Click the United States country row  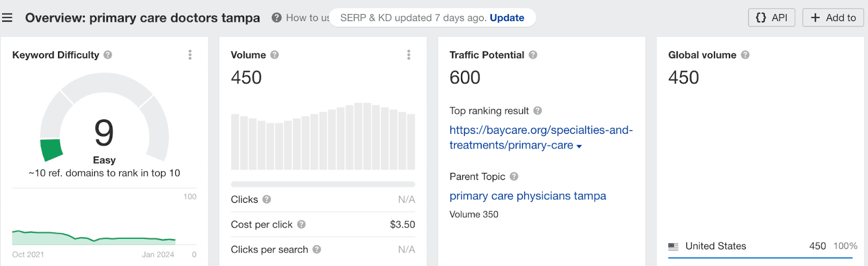(715, 246)
